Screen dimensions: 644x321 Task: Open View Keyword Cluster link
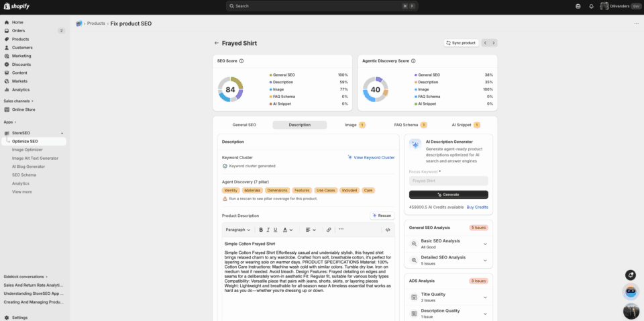tap(371, 157)
